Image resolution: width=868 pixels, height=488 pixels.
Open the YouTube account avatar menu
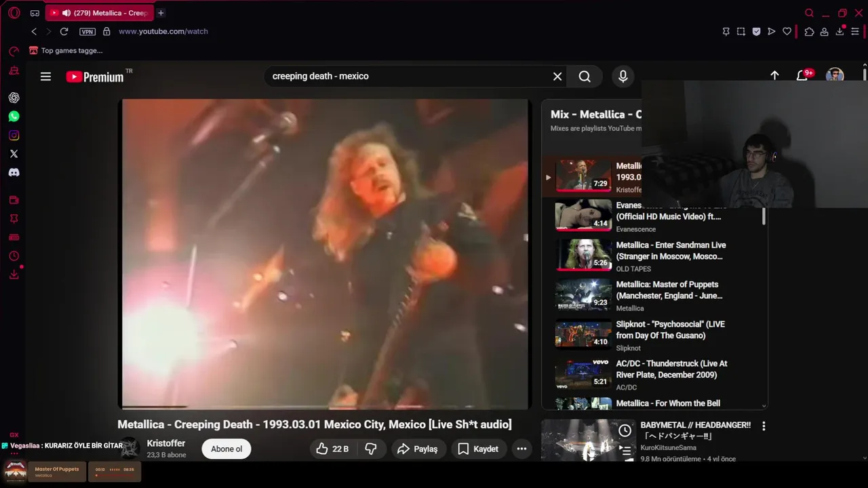(x=835, y=75)
